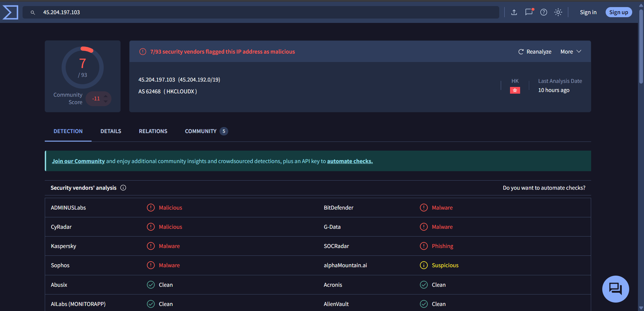Click the BitDefender vendor name

tap(339, 208)
